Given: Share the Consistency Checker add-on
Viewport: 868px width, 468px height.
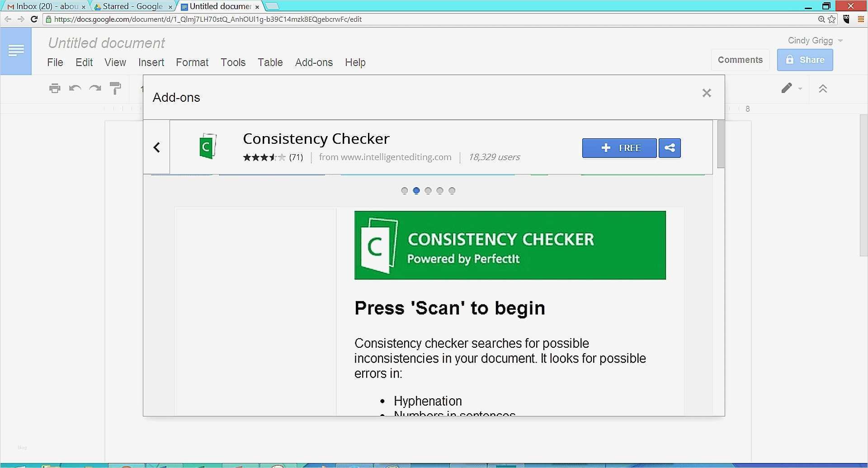Looking at the screenshot, I should point(670,148).
